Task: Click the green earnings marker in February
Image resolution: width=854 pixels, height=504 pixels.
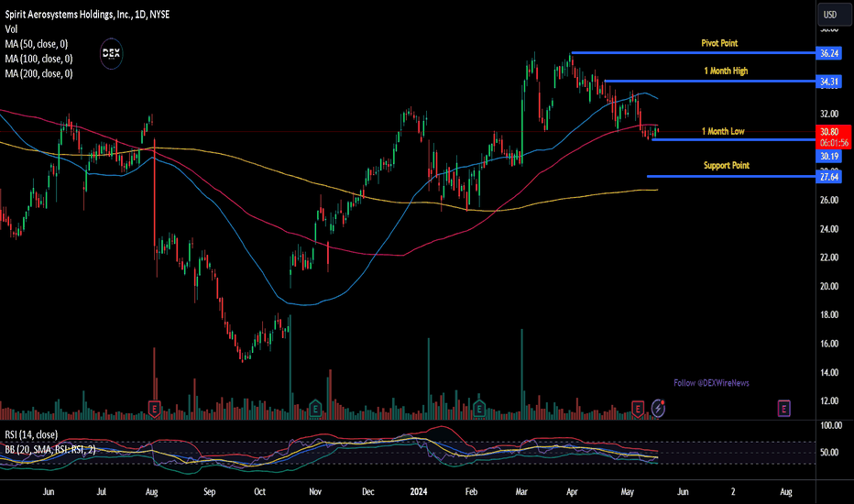Action: pos(478,408)
